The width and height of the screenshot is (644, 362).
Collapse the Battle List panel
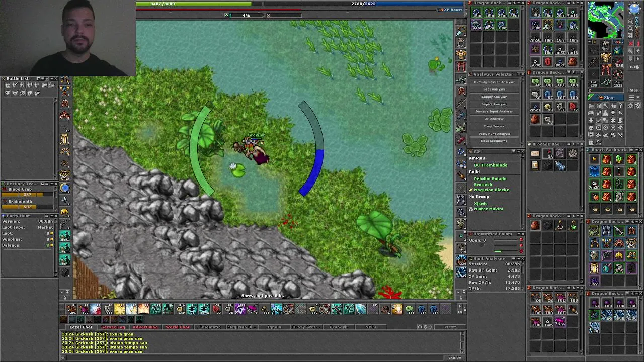point(52,79)
